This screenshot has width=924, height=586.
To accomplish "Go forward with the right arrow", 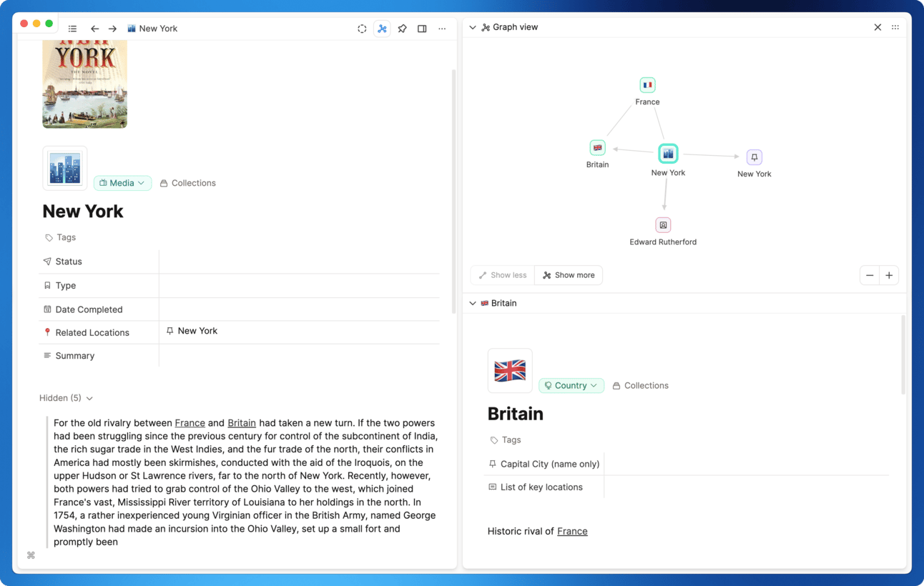I will click(112, 29).
